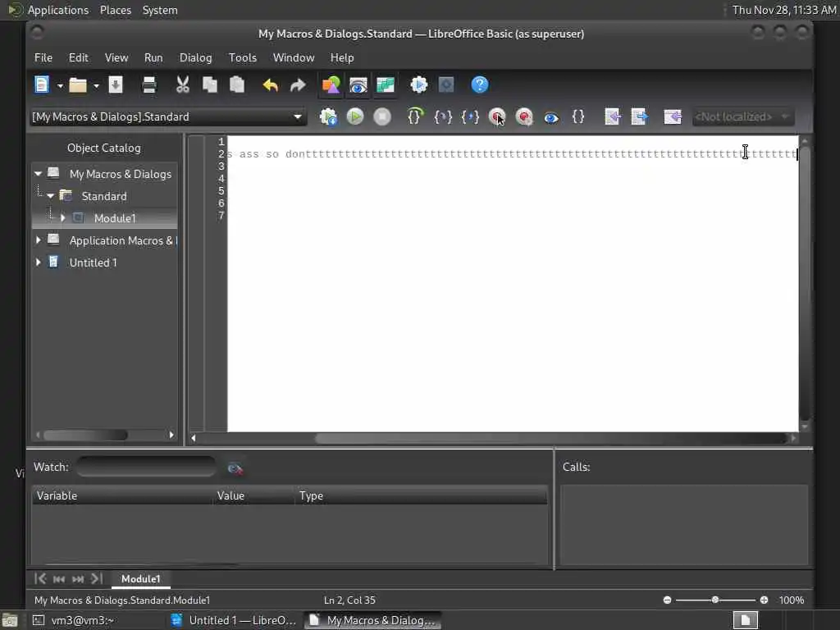Collapse the Standard library node
Image resolution: width=840 pixels, height=630 pixels.
[x=50, y=196]
